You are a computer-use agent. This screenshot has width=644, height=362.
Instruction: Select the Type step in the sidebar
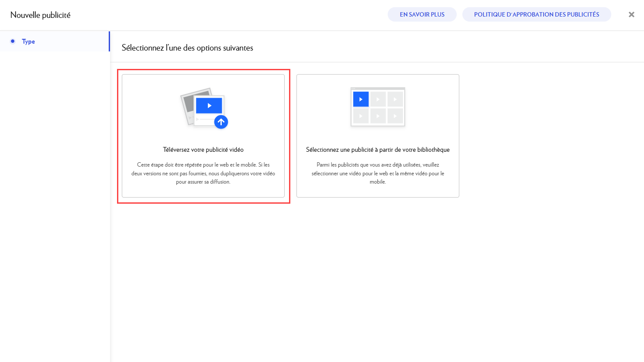point(28,41)
